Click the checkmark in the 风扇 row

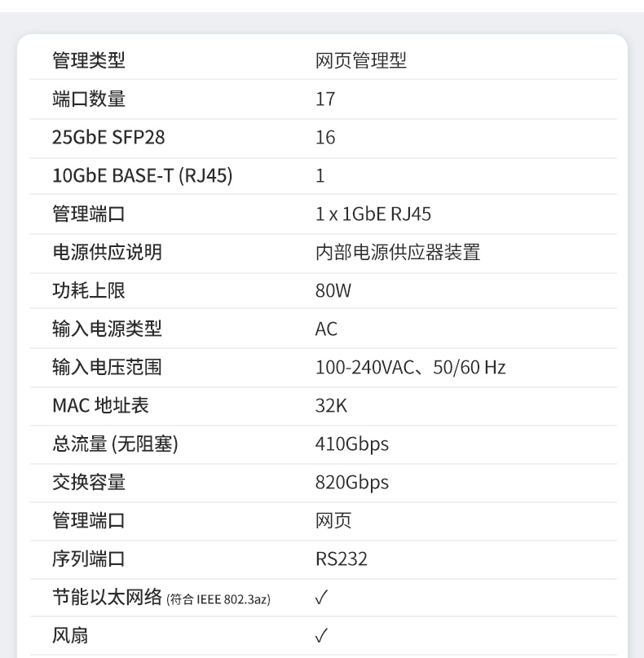coord(321,636)
